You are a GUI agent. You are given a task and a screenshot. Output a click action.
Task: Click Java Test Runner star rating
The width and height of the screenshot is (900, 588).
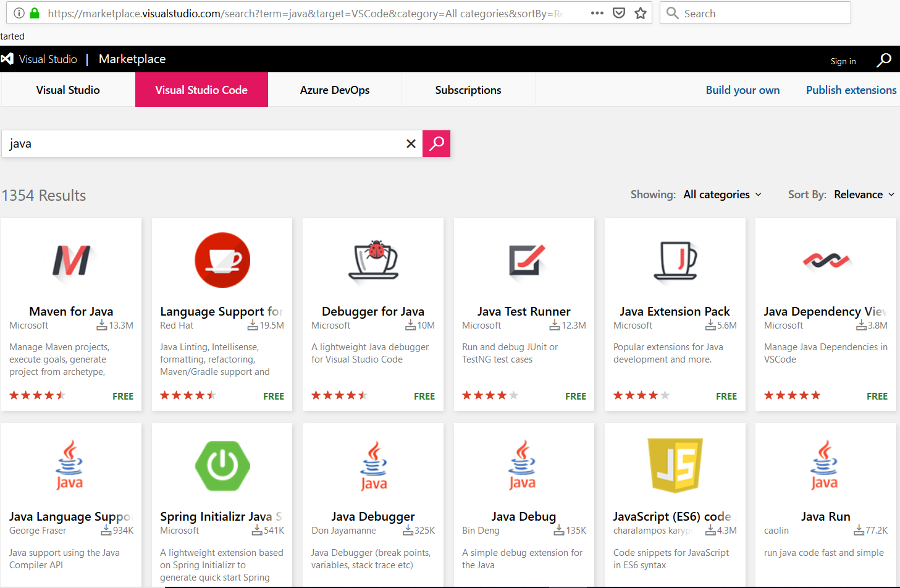[x=490, y=395]
